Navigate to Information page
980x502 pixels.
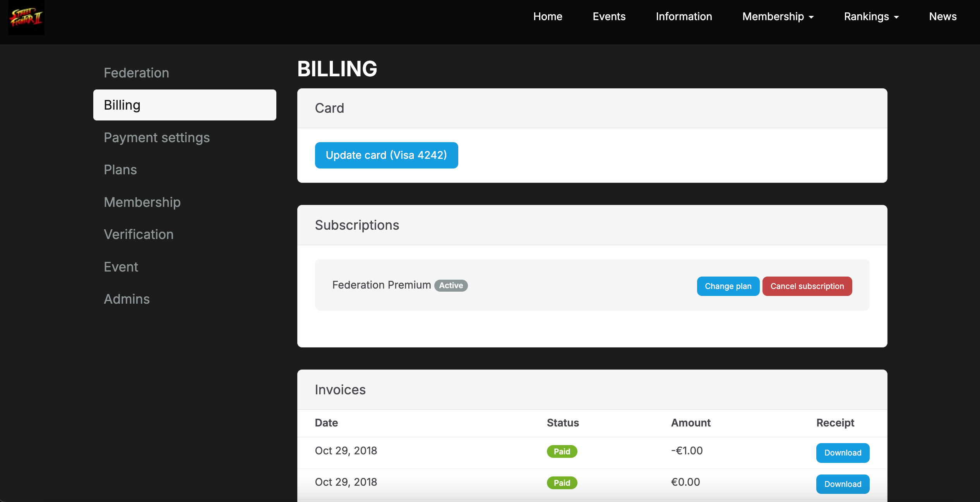pos(684,17)
